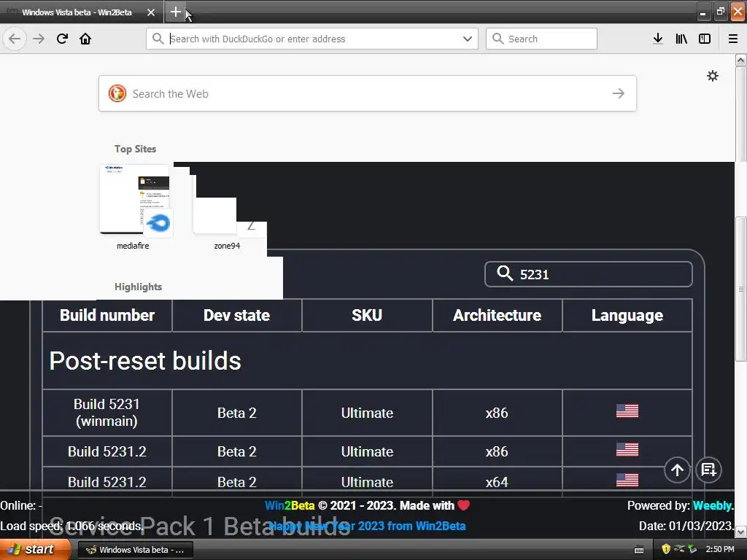Image resolution: width=747 pixels, height=560 pixels.
Task: Submit web search with arrow button
Action: [x=619, y=93]
